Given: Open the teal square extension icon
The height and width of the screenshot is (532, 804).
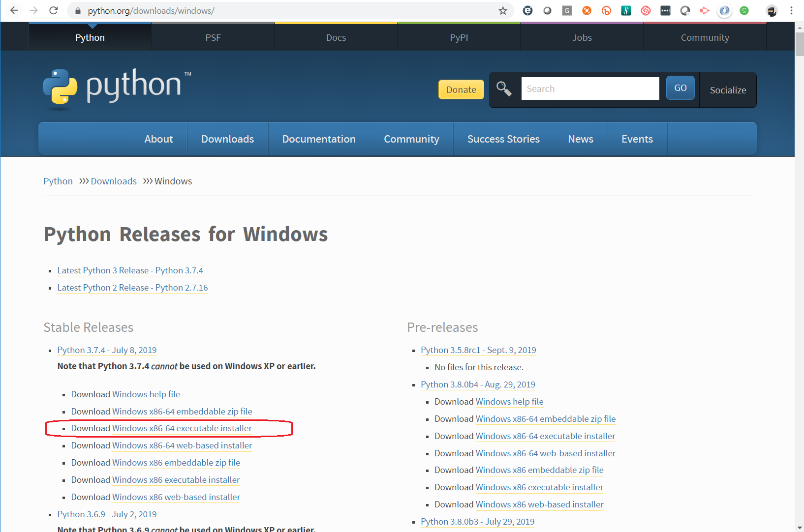Looking at the screenshot, I should point(626,10).
